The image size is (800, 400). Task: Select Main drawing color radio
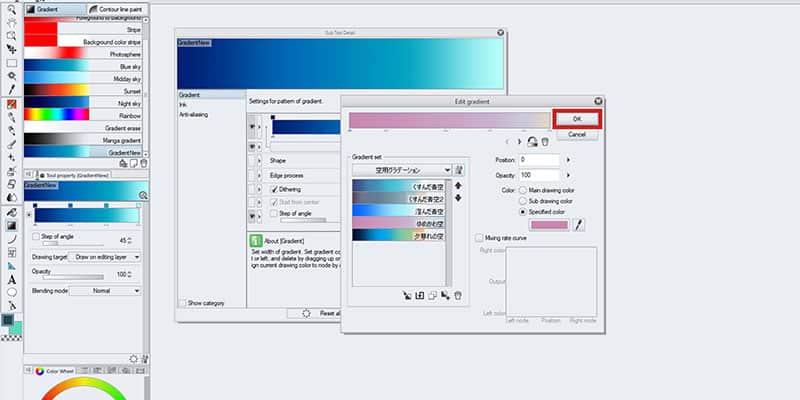[x=522, y=190]
